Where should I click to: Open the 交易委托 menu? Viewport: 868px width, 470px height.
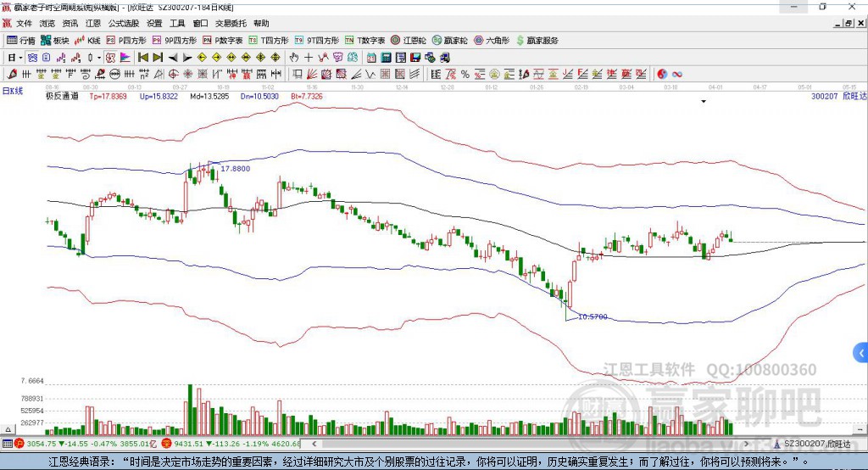(231, 23)
